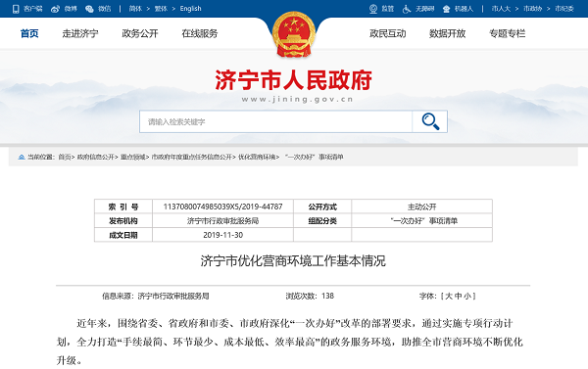Go to 首页 in main navigation
The width and height of the screenshot is (588, 369).
29,33
